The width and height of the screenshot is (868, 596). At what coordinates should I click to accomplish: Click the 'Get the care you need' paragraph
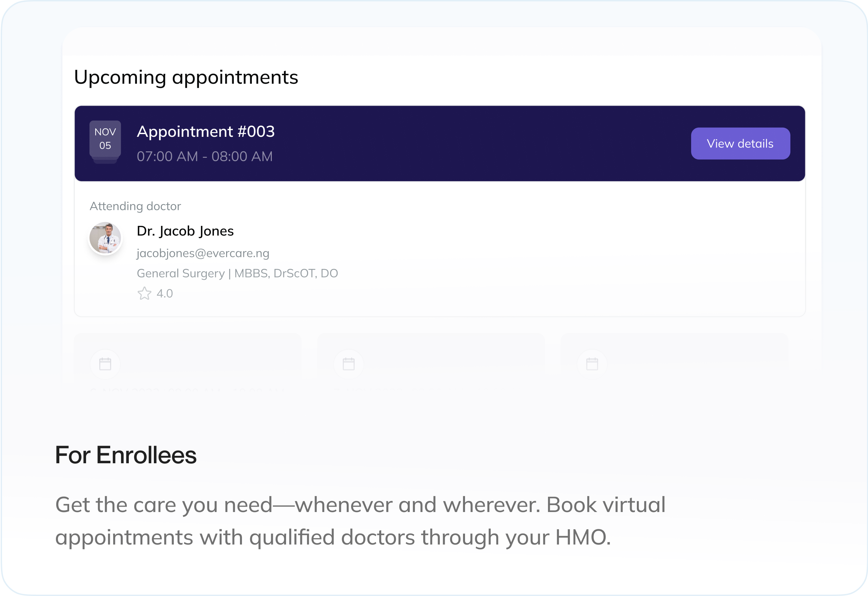pyautogui.click(x=360, y=520)
